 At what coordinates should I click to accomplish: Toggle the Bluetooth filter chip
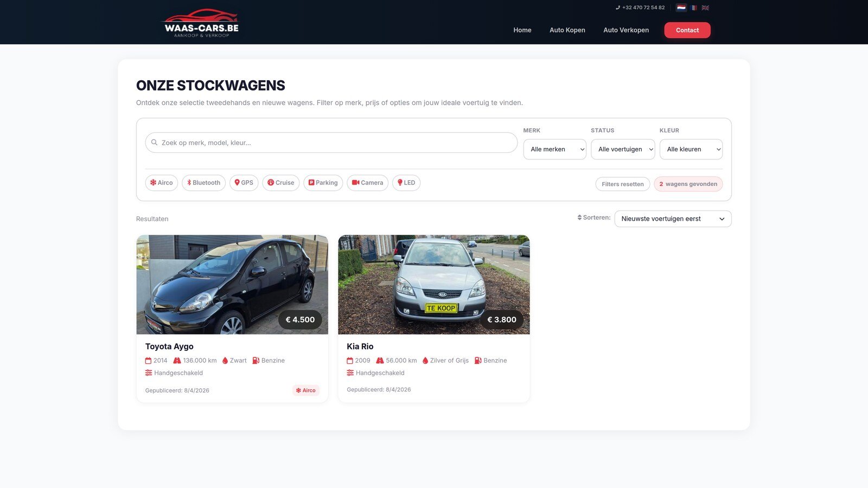pyautogui.click(x=204, y=183)
